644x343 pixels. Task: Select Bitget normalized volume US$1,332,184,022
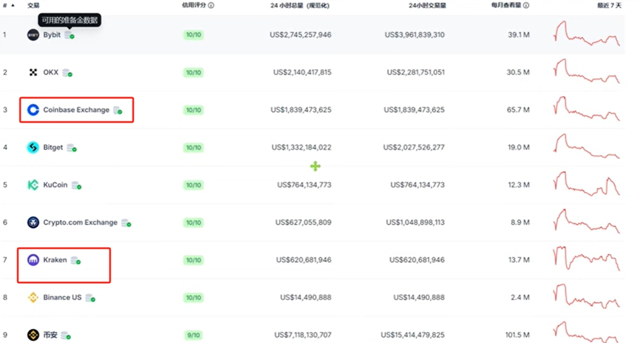(x=301, y=148)
